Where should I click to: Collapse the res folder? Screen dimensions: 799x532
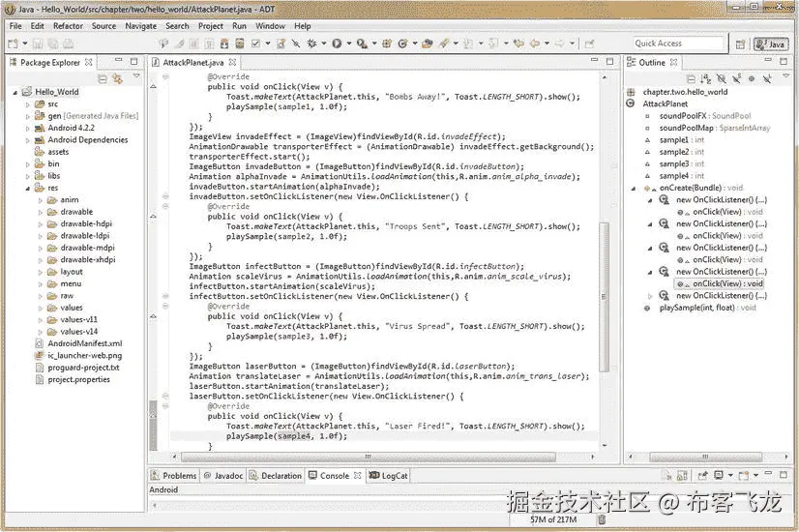click(27, 188)
